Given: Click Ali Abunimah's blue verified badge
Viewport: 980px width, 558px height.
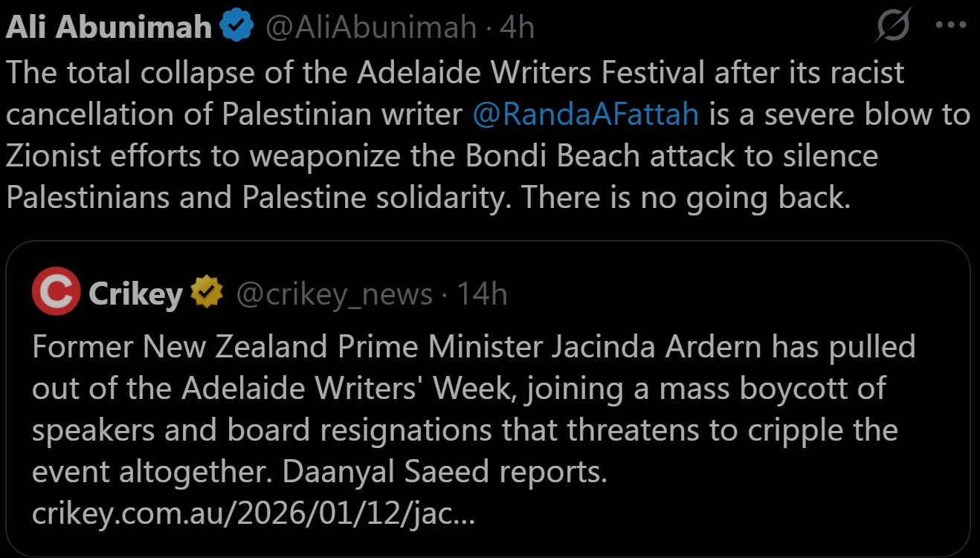Looking at the screenshot, I should (x=237, y=27).
